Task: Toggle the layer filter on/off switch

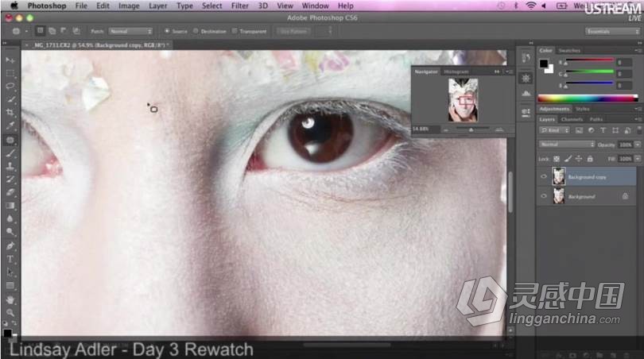Action: pos(639,129)
